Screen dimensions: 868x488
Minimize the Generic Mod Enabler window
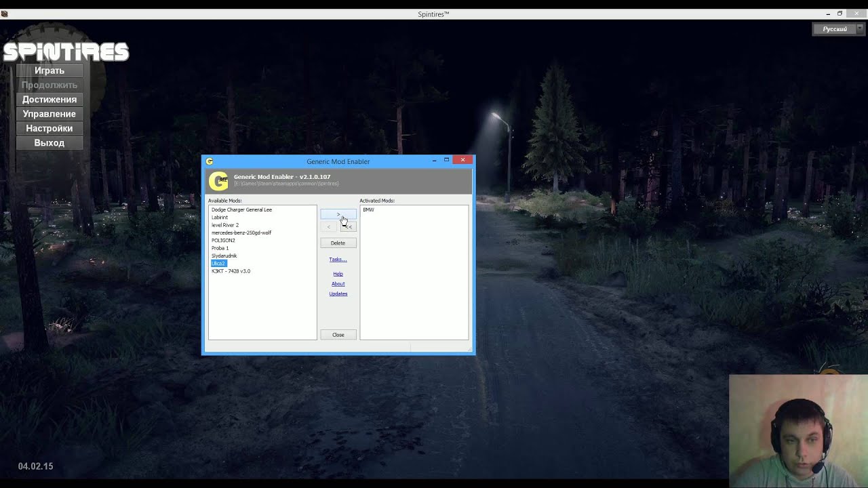pos(434,161)
